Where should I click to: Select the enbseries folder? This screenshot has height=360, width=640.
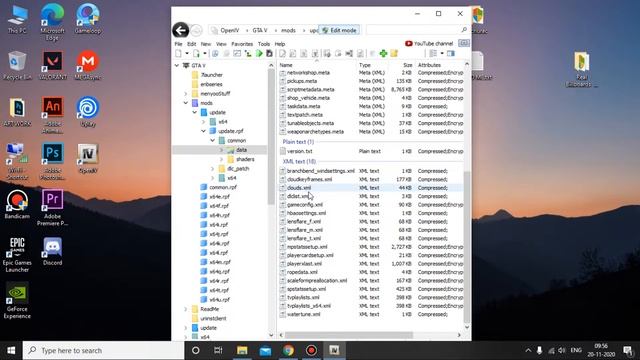tap(211, 84)
